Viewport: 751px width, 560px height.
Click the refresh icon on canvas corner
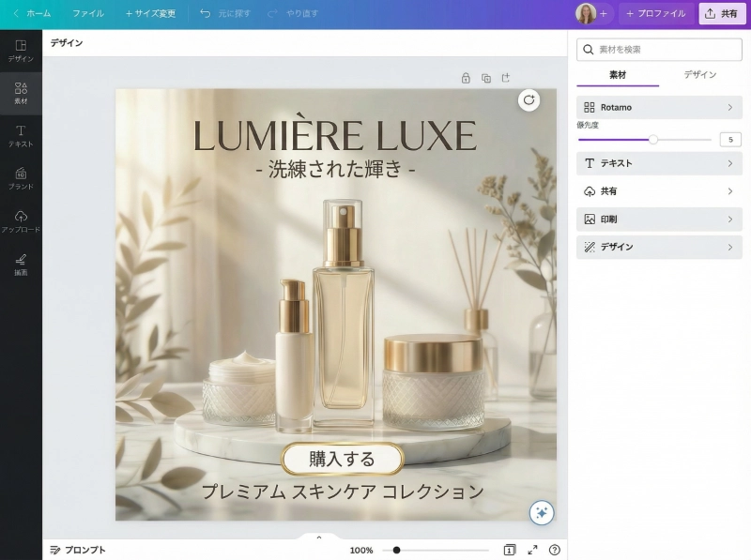coord(529,100)
